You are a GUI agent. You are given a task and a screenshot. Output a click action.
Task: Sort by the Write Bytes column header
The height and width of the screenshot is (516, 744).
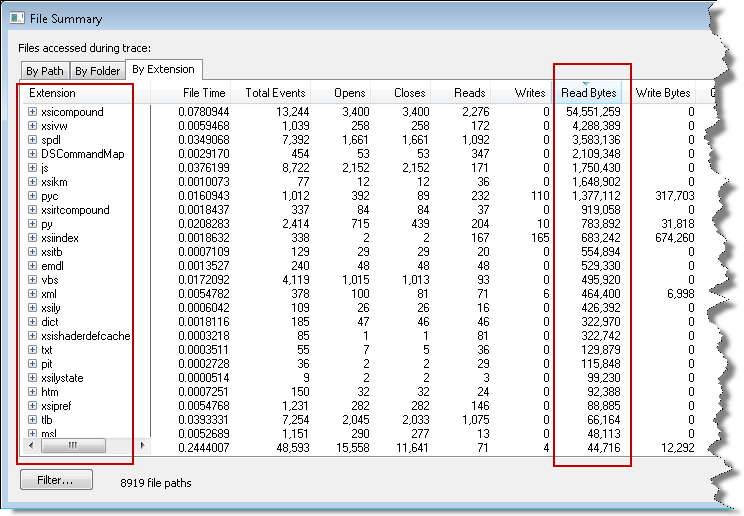[x=663, y=93]
